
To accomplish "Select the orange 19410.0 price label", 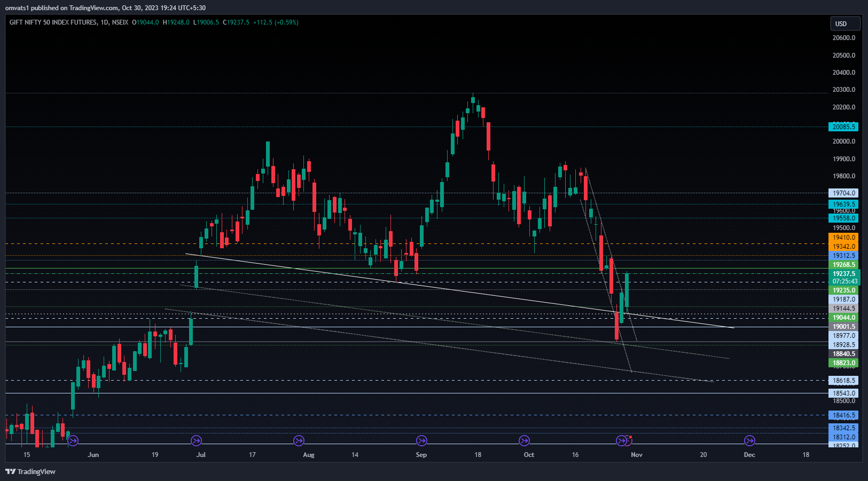I will [843, 238].
